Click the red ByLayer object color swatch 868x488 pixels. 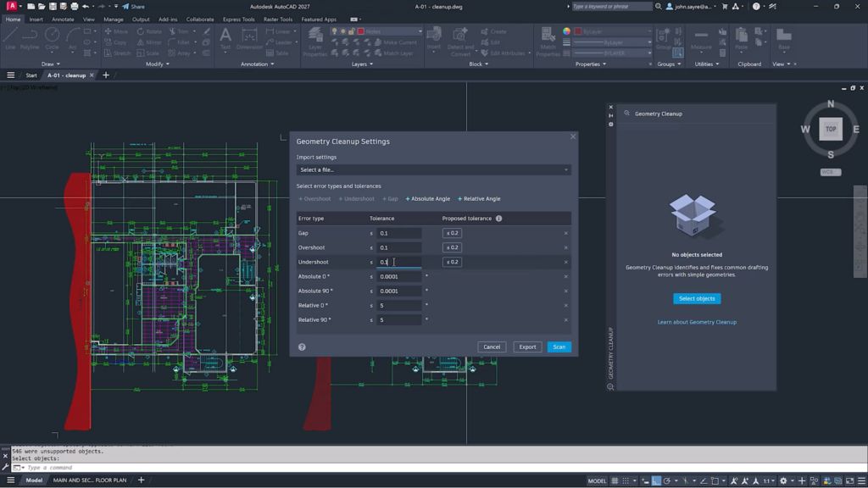coord(578,31)
